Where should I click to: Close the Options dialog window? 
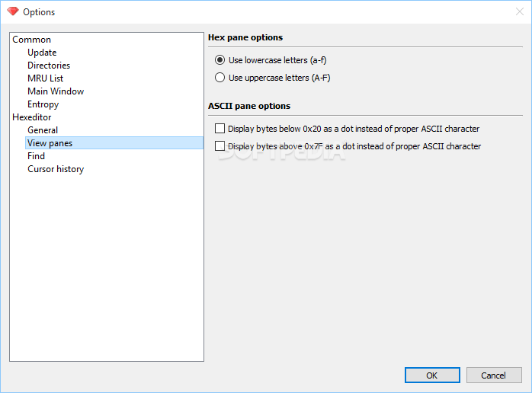[520, 12]
